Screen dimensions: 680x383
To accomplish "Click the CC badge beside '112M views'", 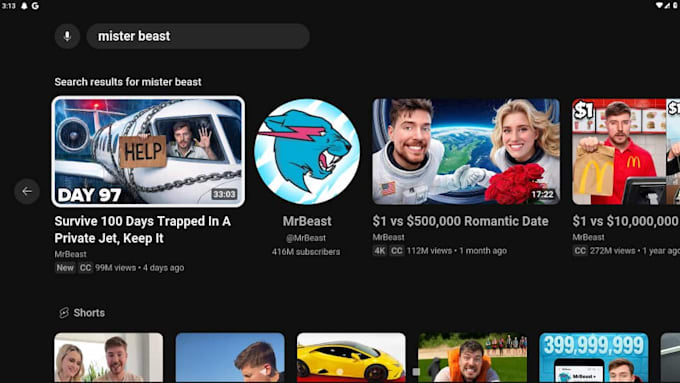I will click(x=396, y=251).
